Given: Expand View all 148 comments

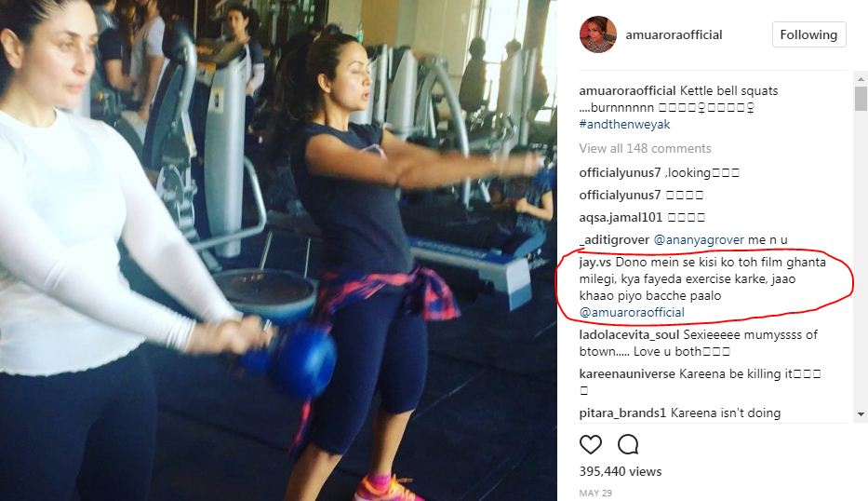Looking at the screenshot, I should click(645, 148).
